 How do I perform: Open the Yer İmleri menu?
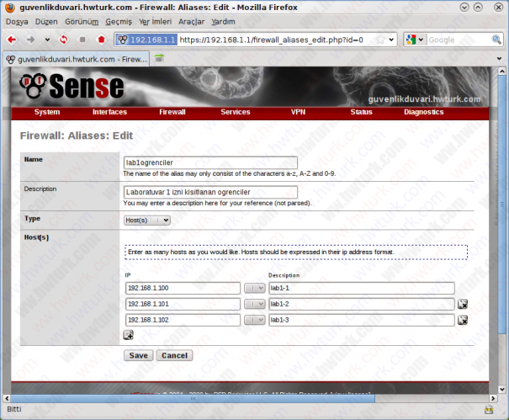click(x=155, y=22)
